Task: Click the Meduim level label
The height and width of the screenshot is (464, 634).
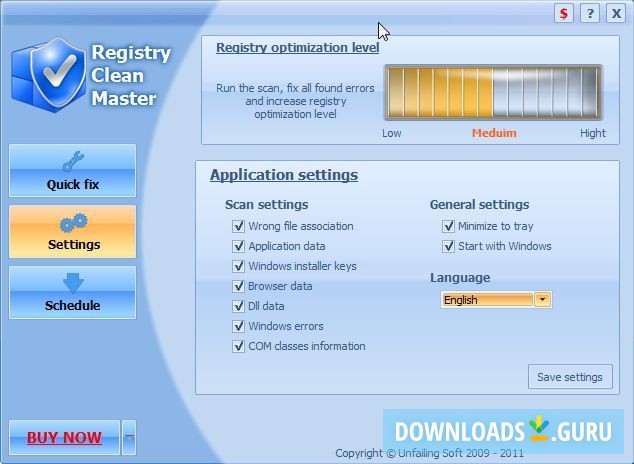Action: (x=494, y=133)
